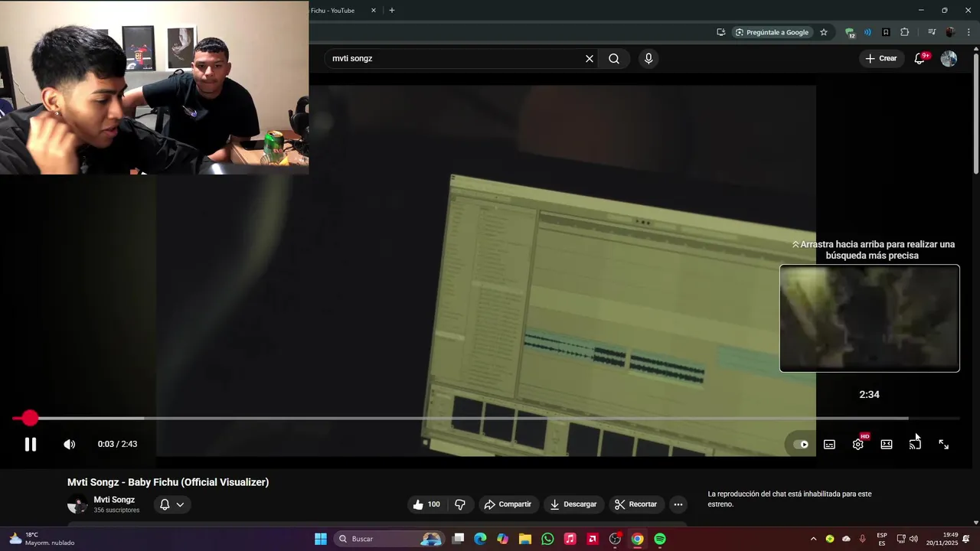The height and width of the screenshot is (551, 980).
Task: Dislike the video with thumbs down
Action: 460,504
